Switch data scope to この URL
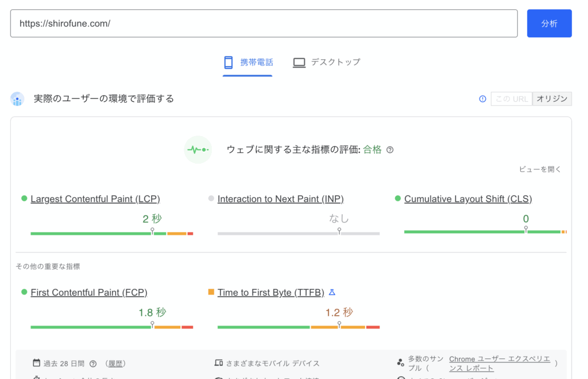Viewport: 588px width, 379px height. coord(511,99)
